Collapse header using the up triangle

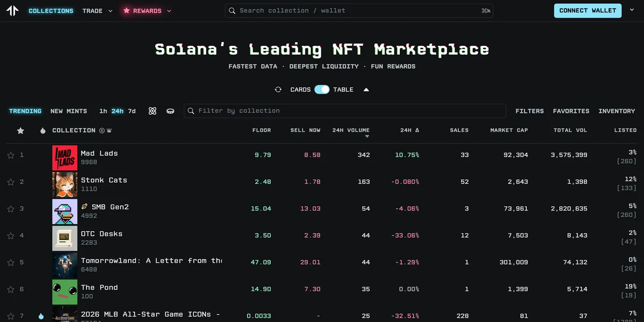pyautogui.click(x=366, y=90)
